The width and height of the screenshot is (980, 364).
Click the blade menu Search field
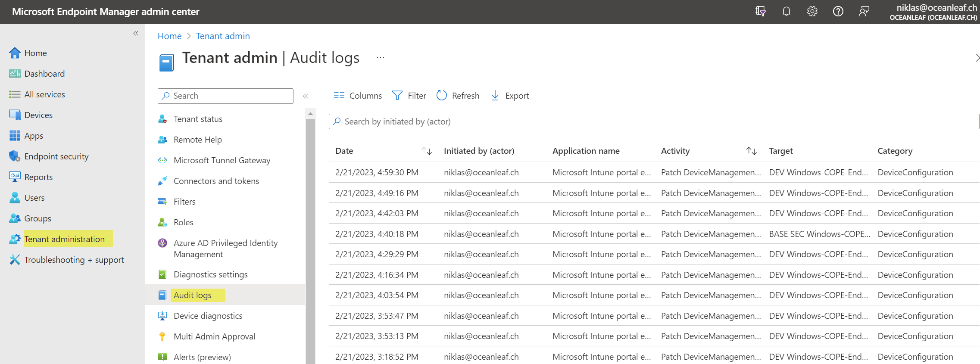coord(225,96)
